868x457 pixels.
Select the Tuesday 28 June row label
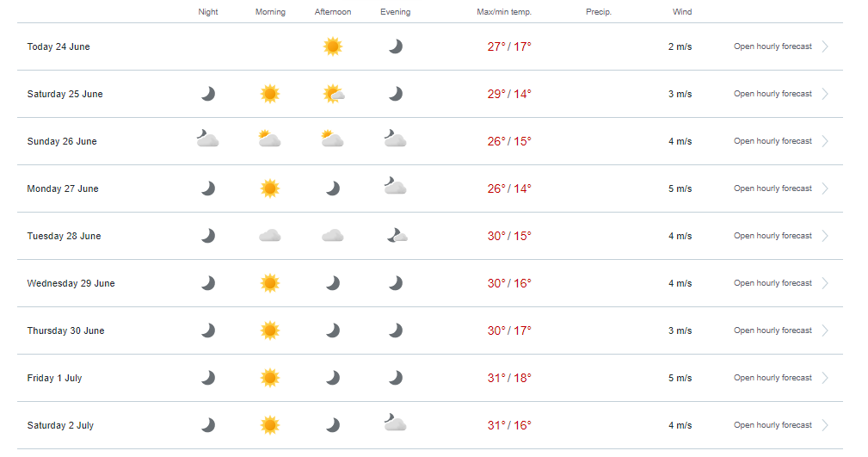pos(65,236)
